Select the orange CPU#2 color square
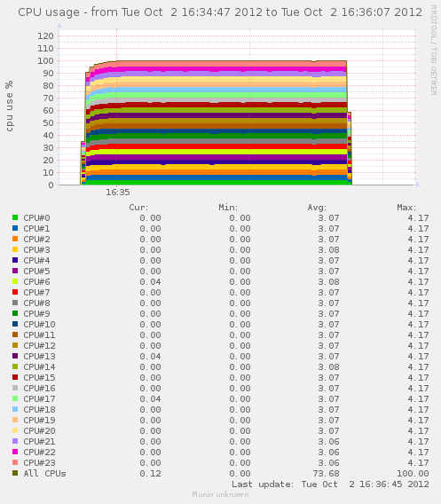Screen dimensions: 441x504 pyautogui.click(x=15, y=239)
